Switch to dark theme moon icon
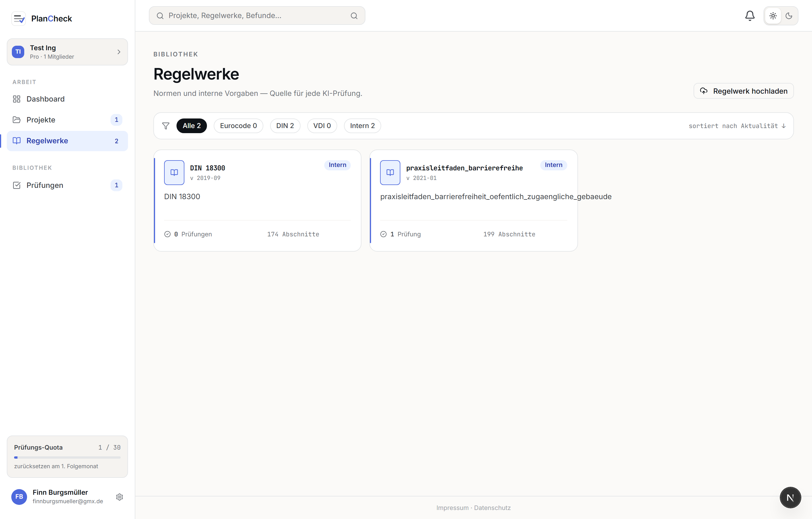This screenshot has width=812, height=519. [789, 16]
